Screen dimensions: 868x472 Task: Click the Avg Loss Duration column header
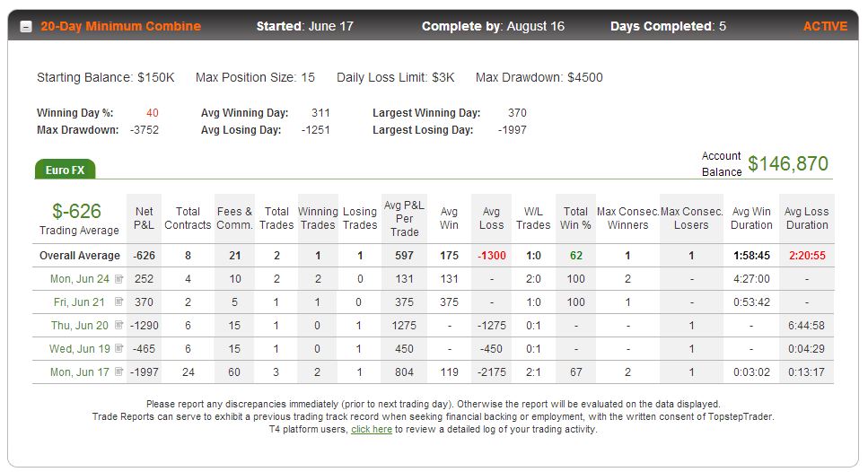tap(807, 218)
